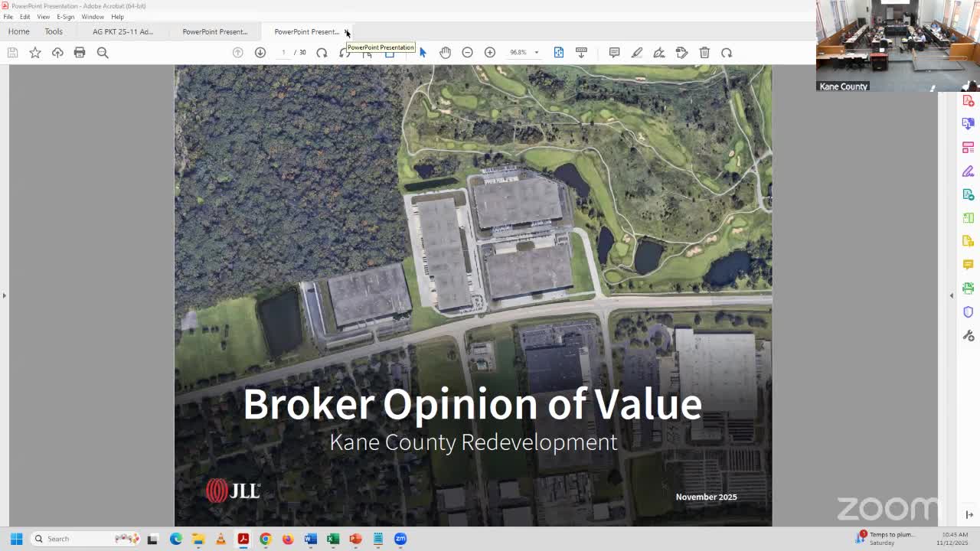Go to the next page of the PDF

(260, 52)
